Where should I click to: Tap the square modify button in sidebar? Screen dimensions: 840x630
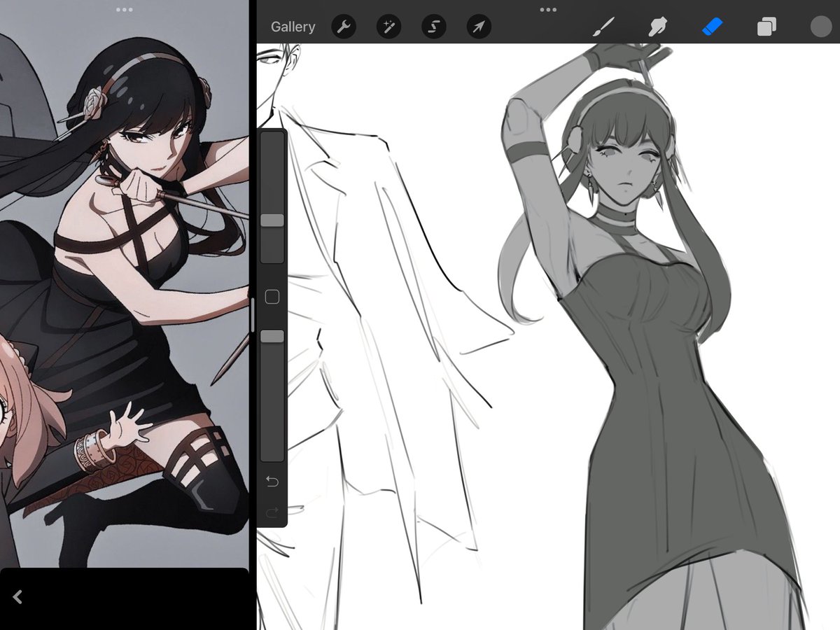[x=272, y=297]
